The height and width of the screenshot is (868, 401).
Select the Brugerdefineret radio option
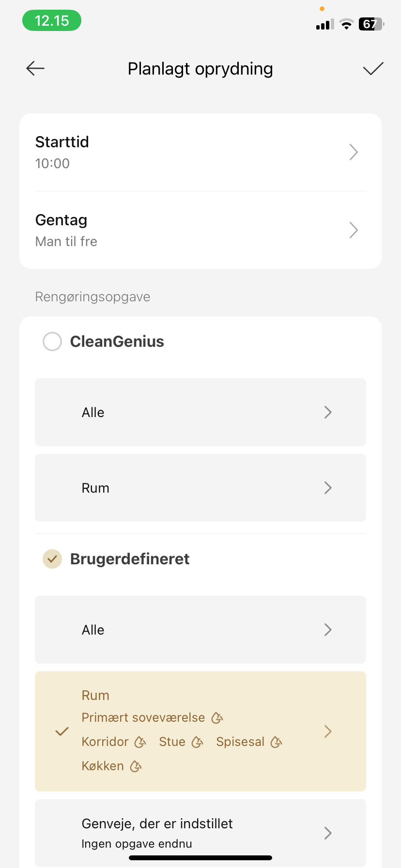[52, 559]
